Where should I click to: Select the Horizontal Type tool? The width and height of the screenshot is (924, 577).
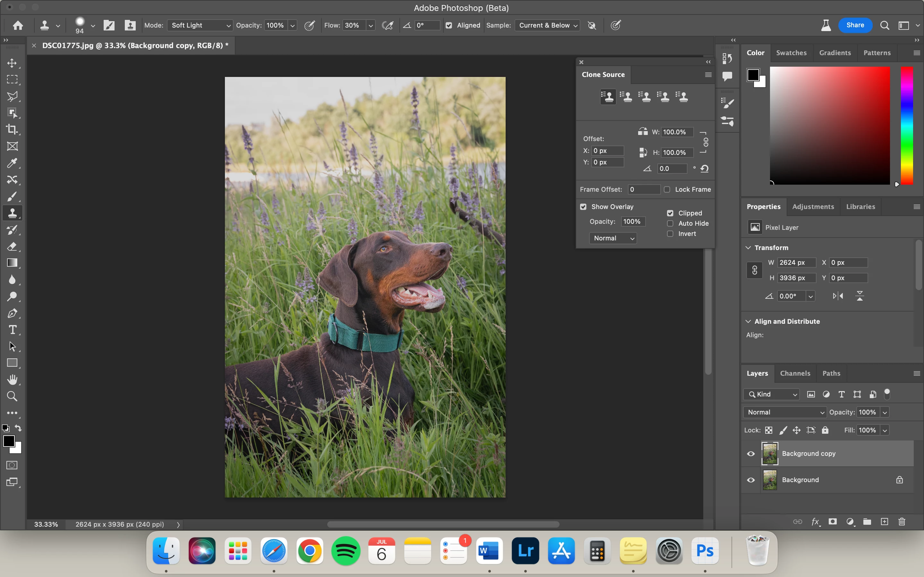12,330
